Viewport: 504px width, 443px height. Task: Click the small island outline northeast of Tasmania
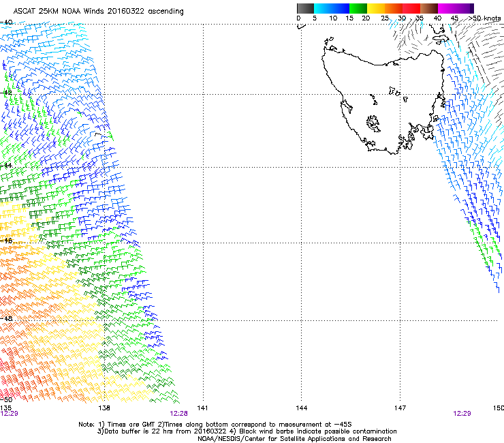[x=441, y=40]
